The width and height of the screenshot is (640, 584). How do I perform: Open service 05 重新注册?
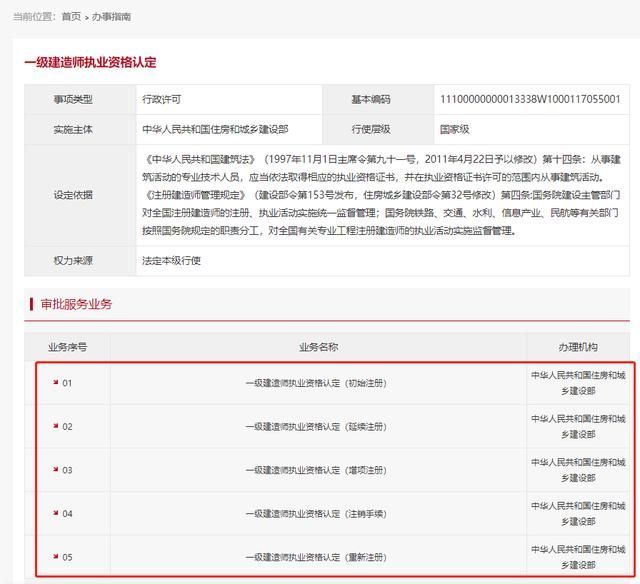click(x=316, y=557)
